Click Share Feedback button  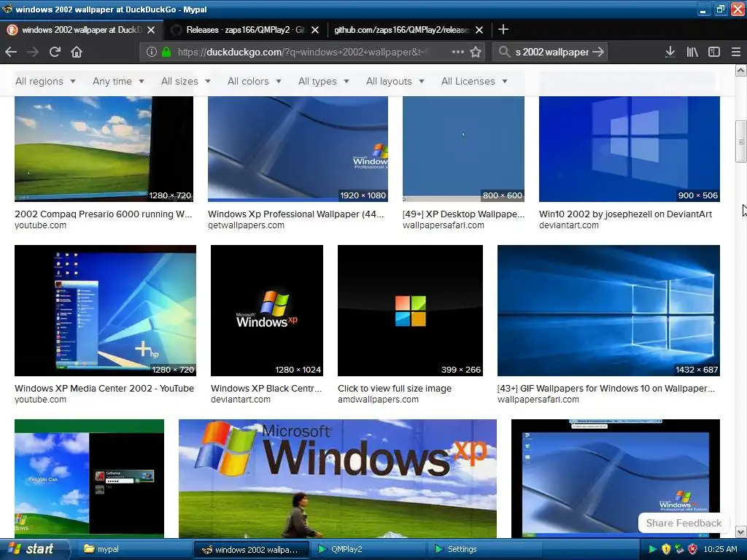[684, 523]
